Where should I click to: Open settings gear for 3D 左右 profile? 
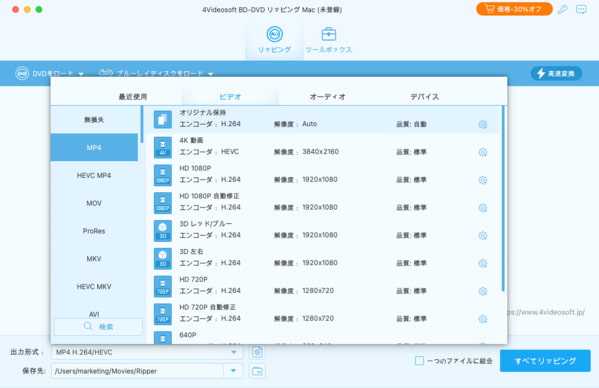[483, 264]
